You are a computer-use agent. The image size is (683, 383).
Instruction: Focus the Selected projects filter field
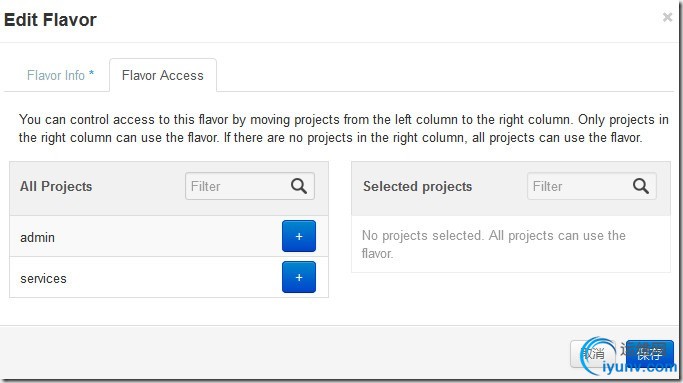tap(592, 186)
